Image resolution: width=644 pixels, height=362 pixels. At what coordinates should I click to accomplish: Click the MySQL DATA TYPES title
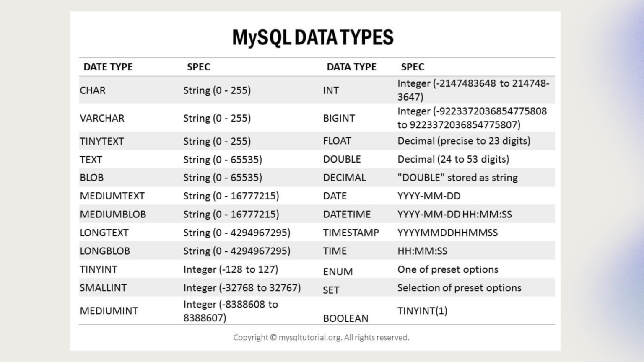pos(313,37)
